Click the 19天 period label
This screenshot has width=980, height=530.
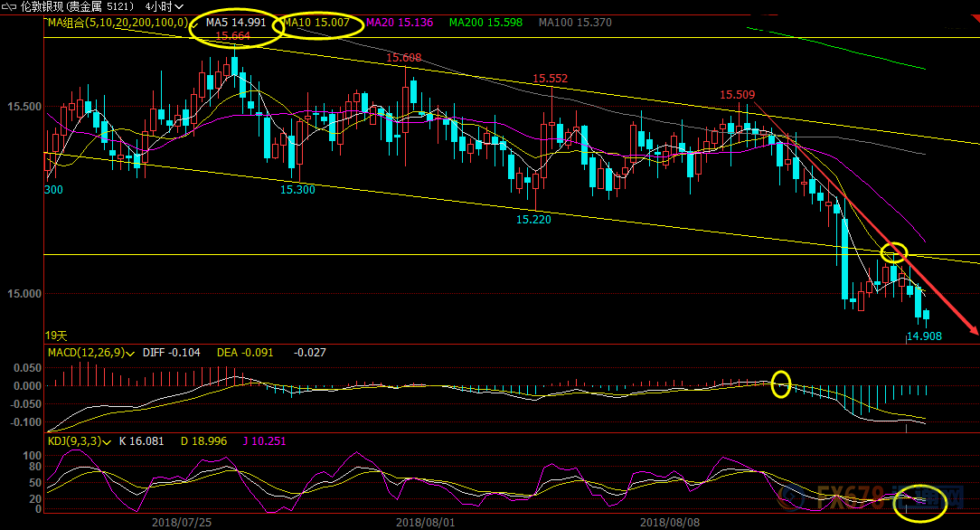[x=56, y=335]
